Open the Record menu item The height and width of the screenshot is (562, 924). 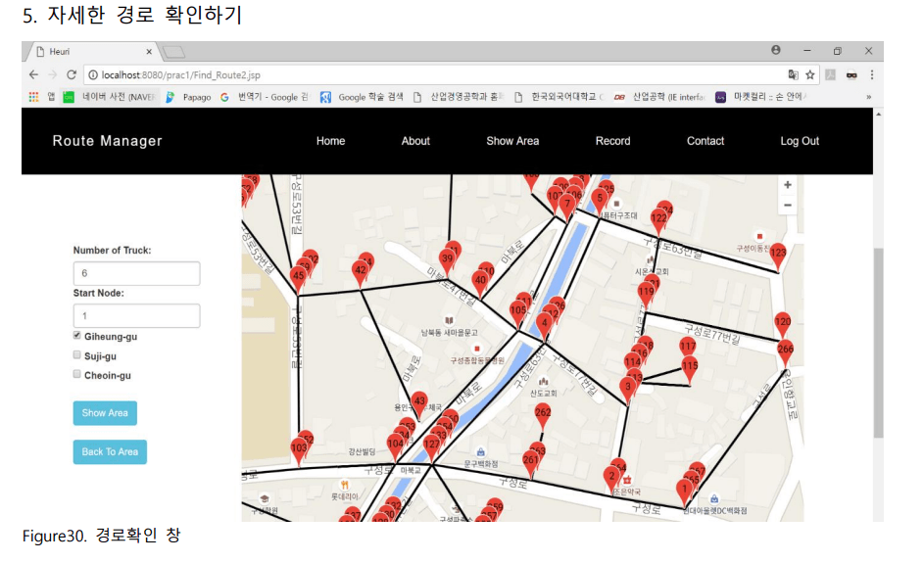(x=612, y=141)
